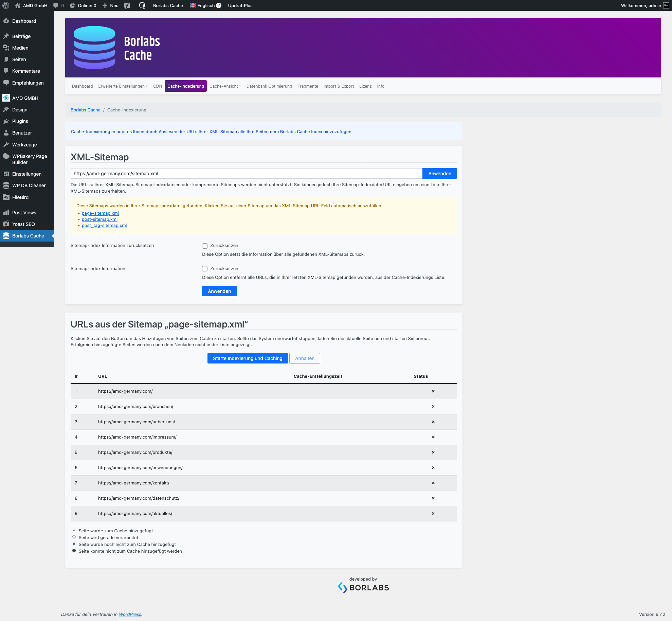Click the Post Views chart icon

tap(6, 213)
